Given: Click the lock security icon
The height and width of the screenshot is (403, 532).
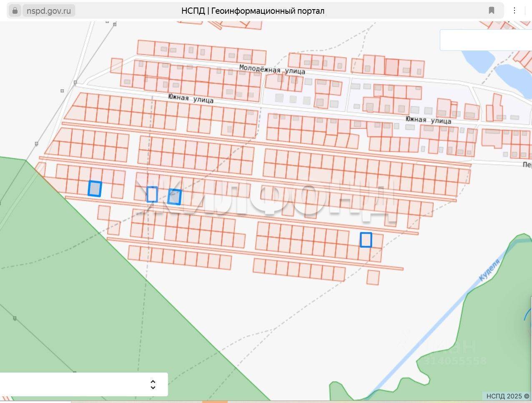Looking at the screenshot, I should tap(15, 11).
